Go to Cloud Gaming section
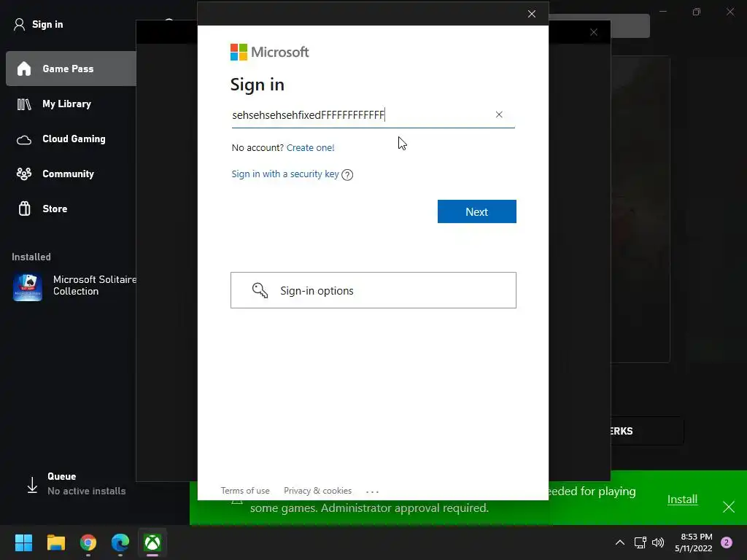The height and width of the screenshot is (560, 747). coord(74,139)
